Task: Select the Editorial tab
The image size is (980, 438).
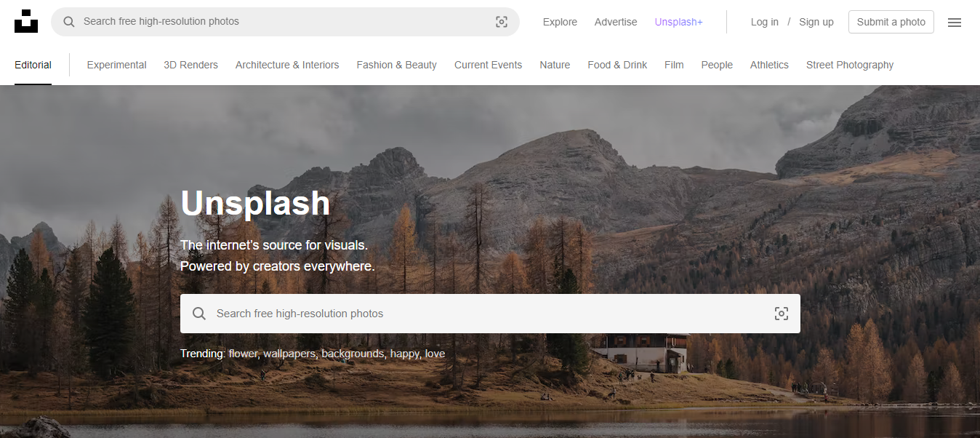Action: pos(33,65)
